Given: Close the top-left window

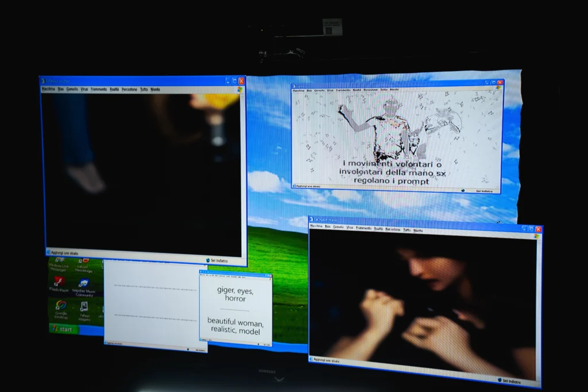Looking at the screenshot, I should tap(242, 81).
